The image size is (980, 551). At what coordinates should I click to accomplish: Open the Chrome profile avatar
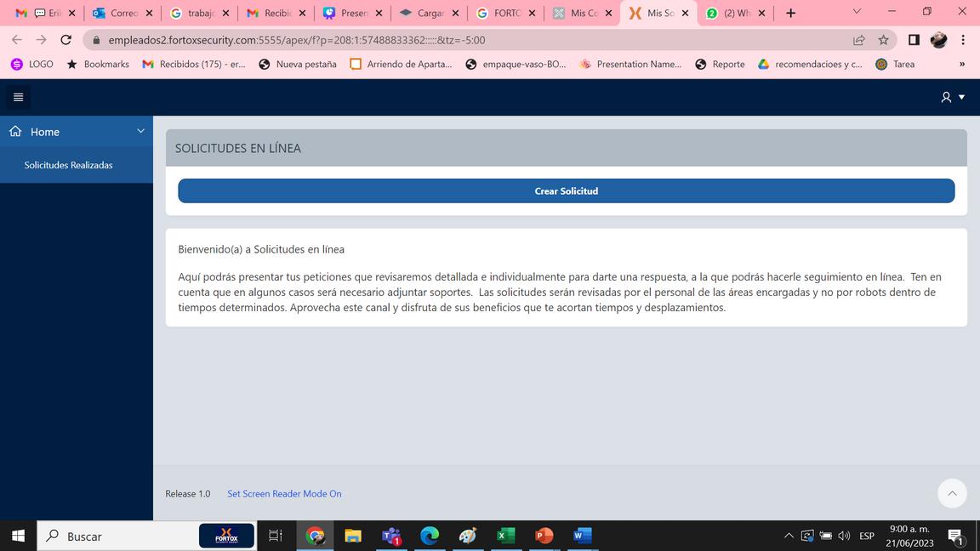coord(939,40)
